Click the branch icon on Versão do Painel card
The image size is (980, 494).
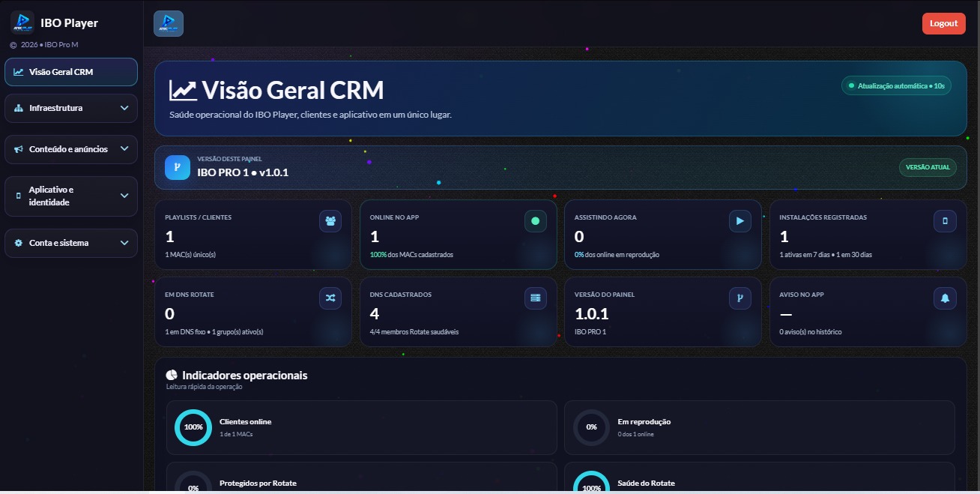740,298
